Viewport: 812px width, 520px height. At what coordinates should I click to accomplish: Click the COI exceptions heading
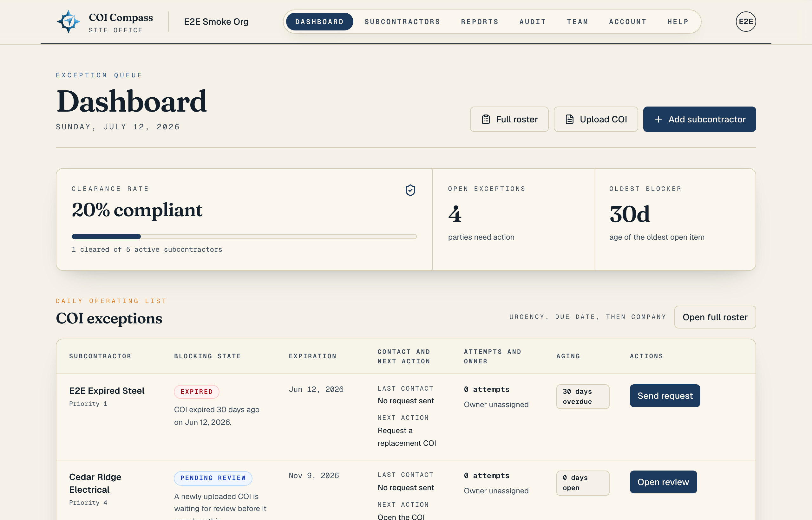pyautogui.click(x=109, y=318)
